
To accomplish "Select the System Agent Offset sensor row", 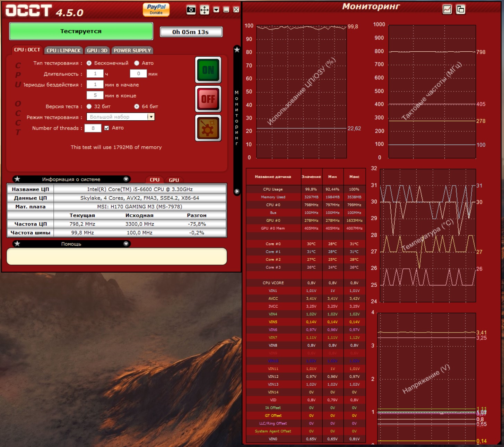I will [305, 431].
